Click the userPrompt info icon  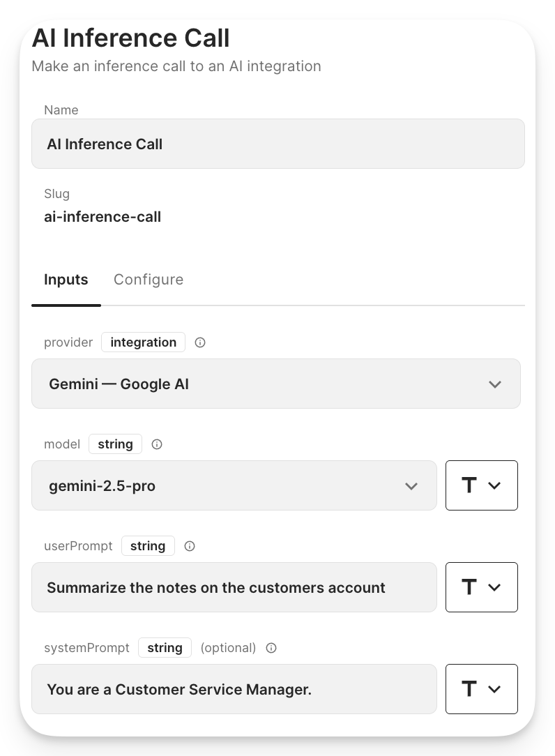point(190,546)
